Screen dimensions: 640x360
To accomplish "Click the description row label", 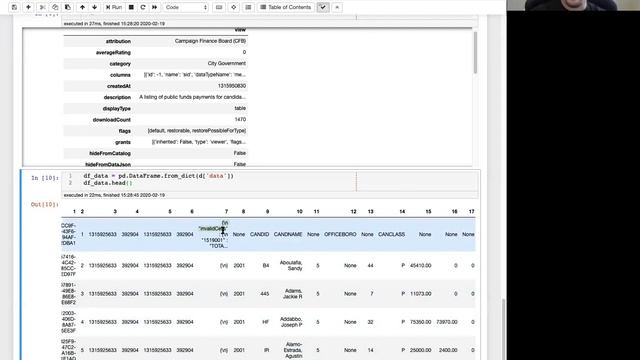I will [117, 98].
